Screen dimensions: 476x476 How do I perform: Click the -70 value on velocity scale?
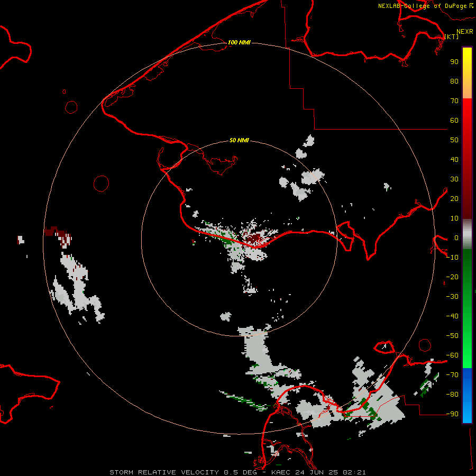[452, 375]
